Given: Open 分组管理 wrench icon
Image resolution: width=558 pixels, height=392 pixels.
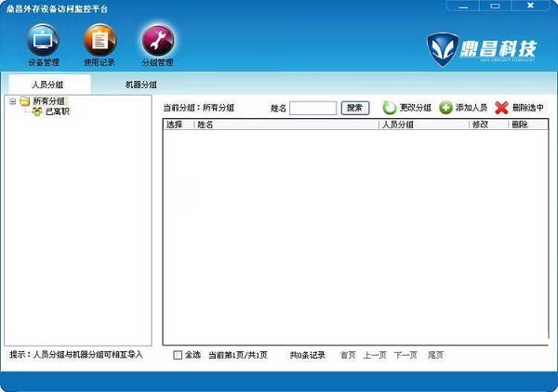Looking at the screenshot, I should tap(158, 40).
